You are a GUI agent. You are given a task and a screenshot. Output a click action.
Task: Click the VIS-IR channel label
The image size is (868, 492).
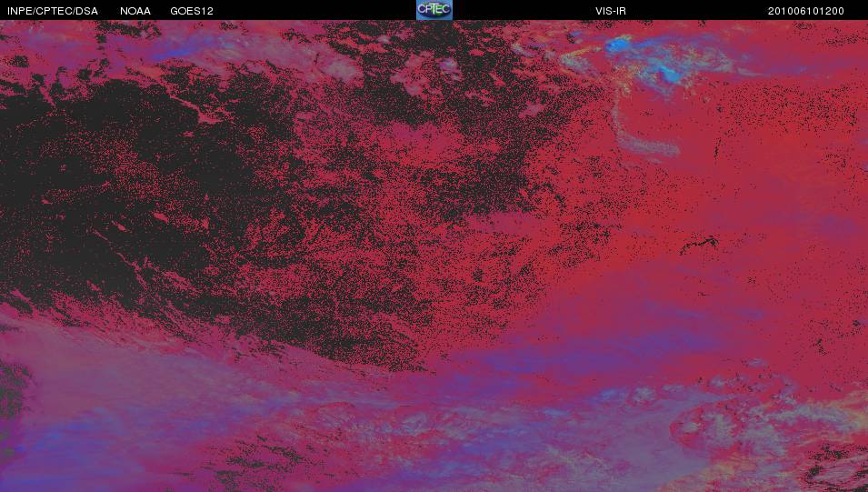tap(611, 11)
